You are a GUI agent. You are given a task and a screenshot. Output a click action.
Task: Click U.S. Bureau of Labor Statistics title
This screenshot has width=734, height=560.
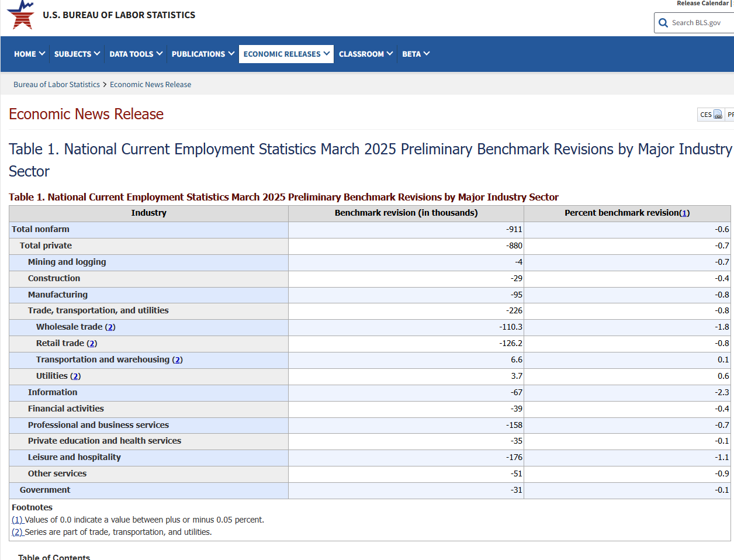coord(119,15)
